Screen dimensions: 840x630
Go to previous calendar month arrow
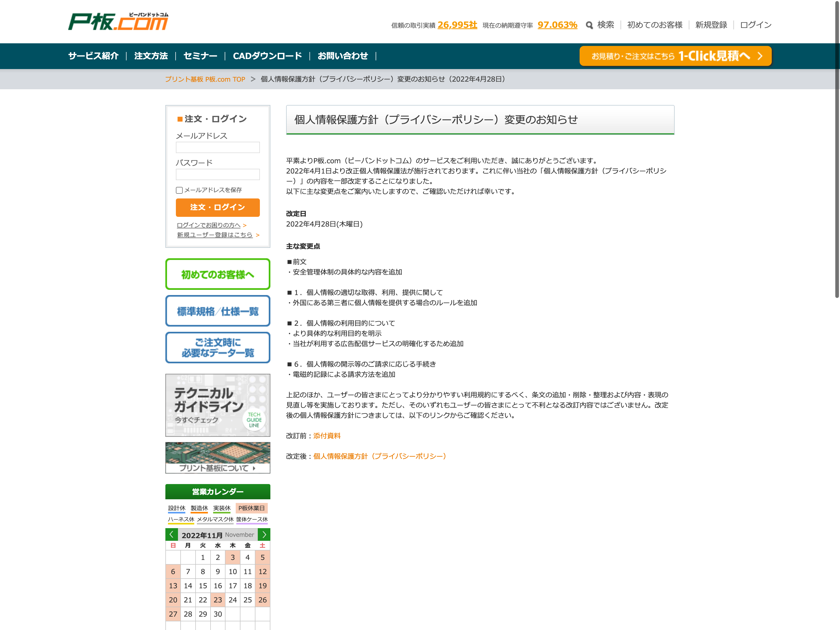tap(172, 534)
